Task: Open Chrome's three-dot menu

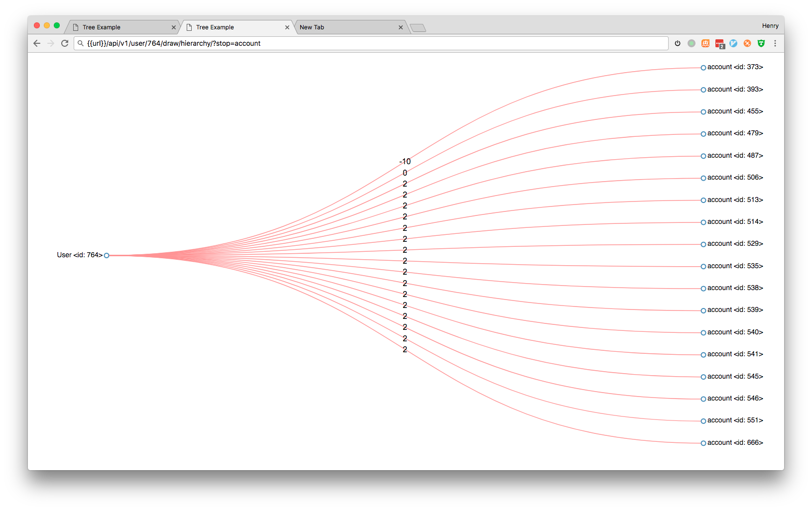Action: [x=775, y=43]
